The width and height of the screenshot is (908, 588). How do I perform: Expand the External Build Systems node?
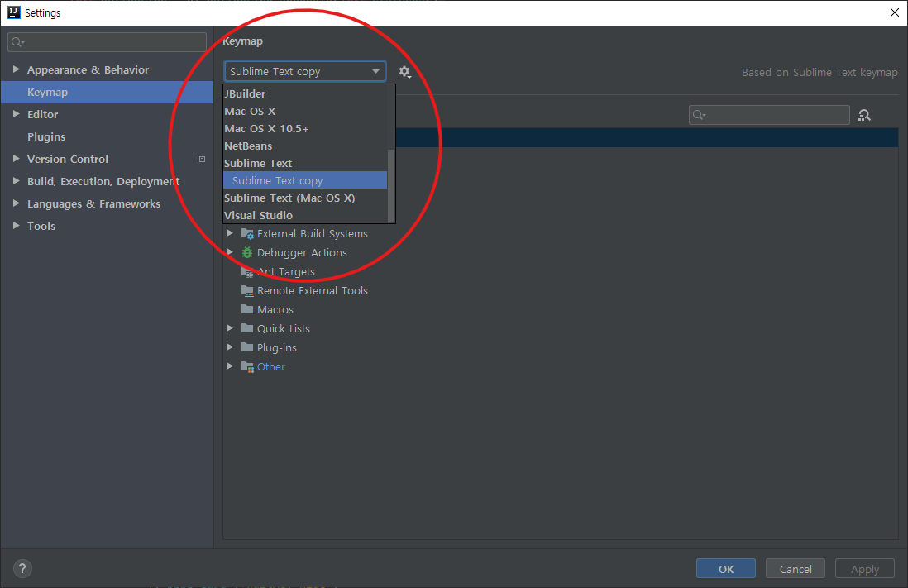230,233
